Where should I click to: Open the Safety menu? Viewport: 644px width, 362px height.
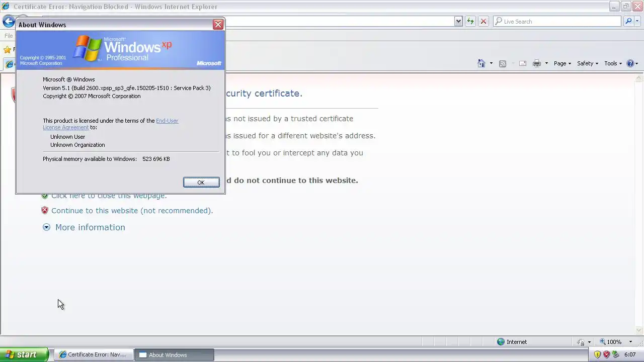pos(588,63)
